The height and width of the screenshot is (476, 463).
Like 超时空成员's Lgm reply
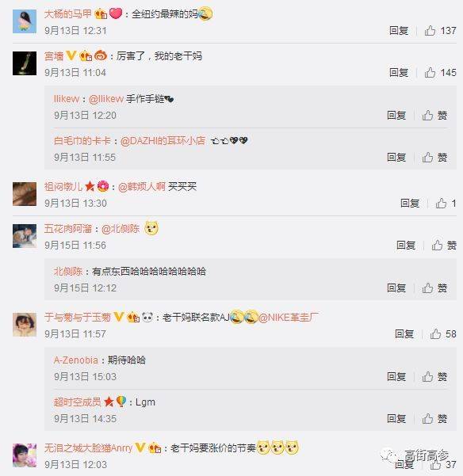point(434,419)
